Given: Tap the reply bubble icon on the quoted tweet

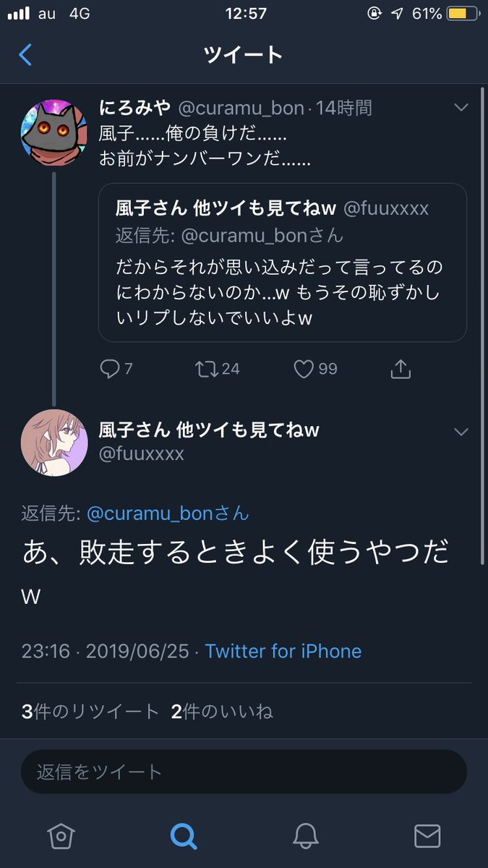Looking at the screenshot, I should pyautogui.click(x=114, y=369).
